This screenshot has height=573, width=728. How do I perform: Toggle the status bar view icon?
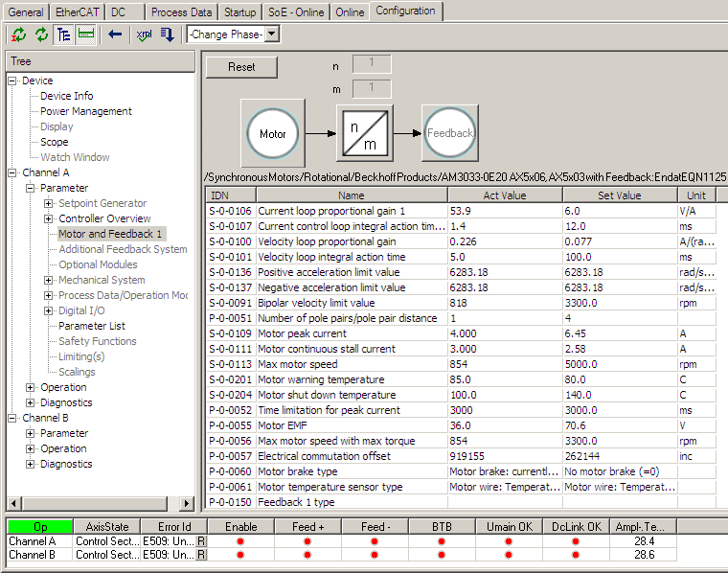pyautogui.click(x=86, y=34)
